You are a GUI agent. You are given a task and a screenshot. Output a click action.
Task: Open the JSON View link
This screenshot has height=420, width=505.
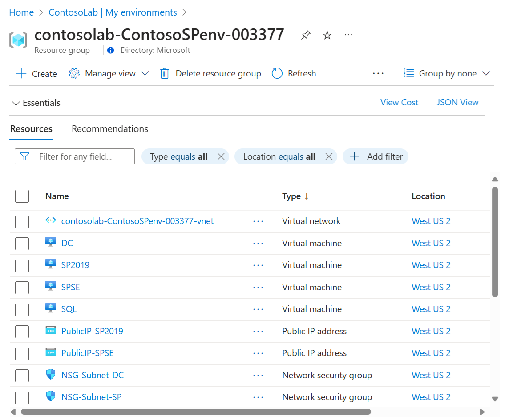[457, 103]
